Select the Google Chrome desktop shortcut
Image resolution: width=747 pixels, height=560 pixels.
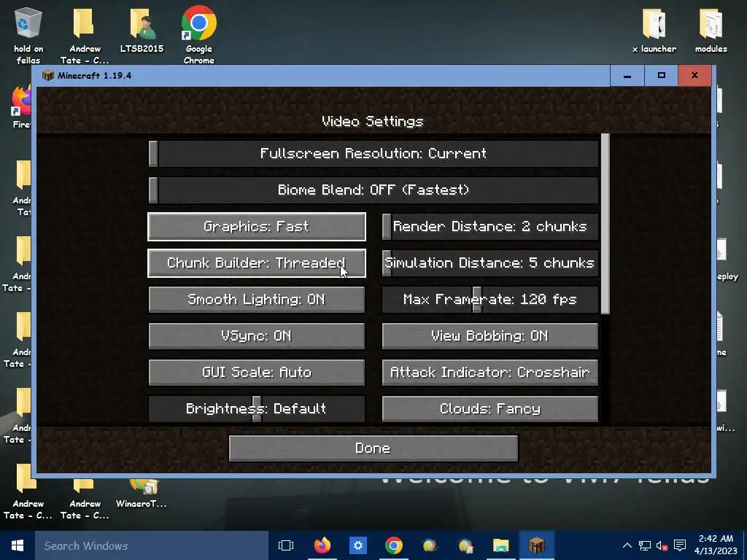tap(198, 35)
